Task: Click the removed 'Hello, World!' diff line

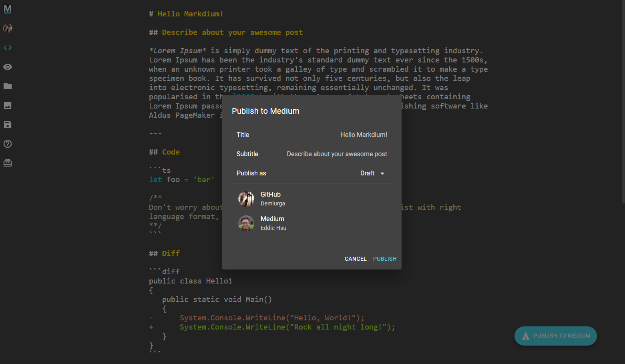Action: click(257, 318)
